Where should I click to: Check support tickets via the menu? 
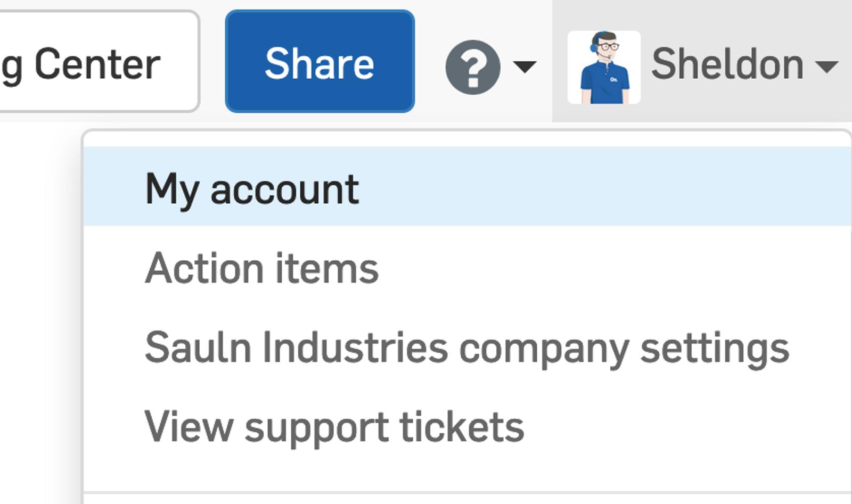point(334,427)
